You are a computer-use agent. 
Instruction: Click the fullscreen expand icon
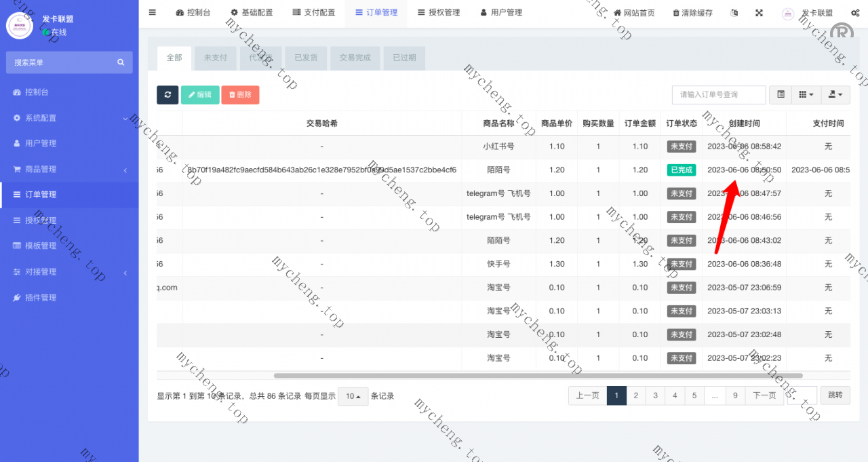(x=759, y=13)
